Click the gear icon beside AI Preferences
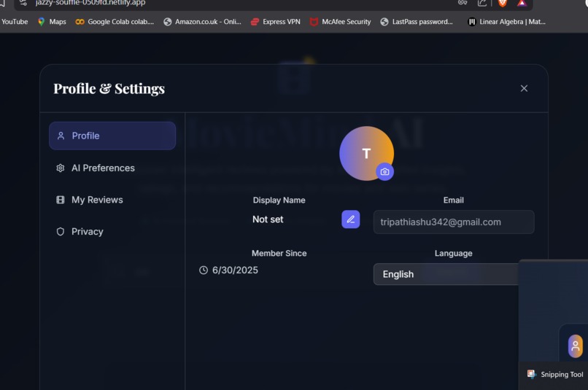This screenshot has width=588, height=390. pyautogui.click(x=61, y=168)
